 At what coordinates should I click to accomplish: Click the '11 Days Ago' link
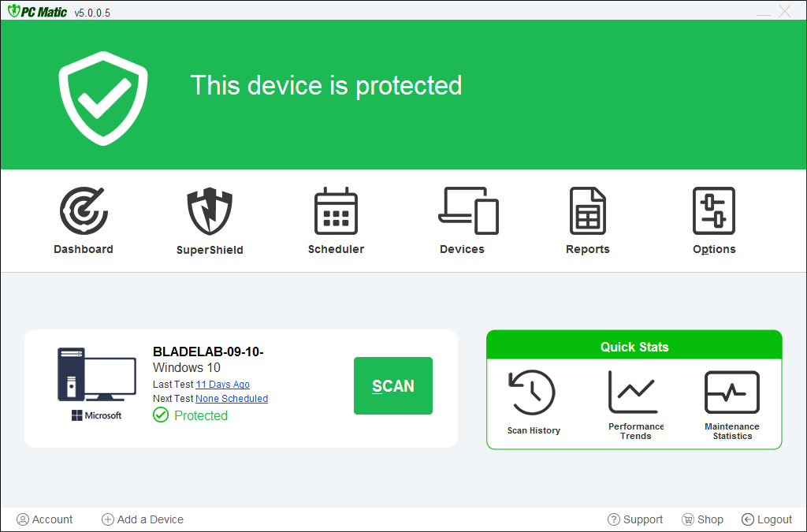(222, 385)
